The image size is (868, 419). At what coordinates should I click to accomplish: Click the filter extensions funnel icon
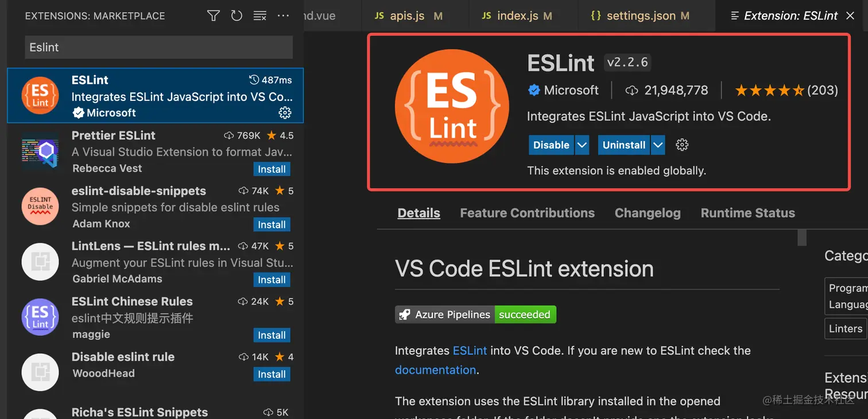pos(214,15)
